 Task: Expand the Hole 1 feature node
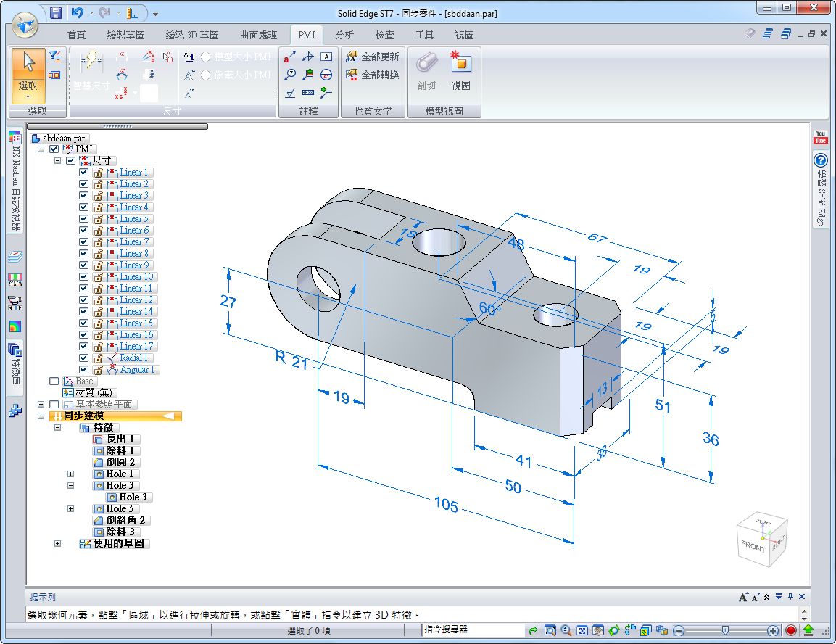click(70, 474)
